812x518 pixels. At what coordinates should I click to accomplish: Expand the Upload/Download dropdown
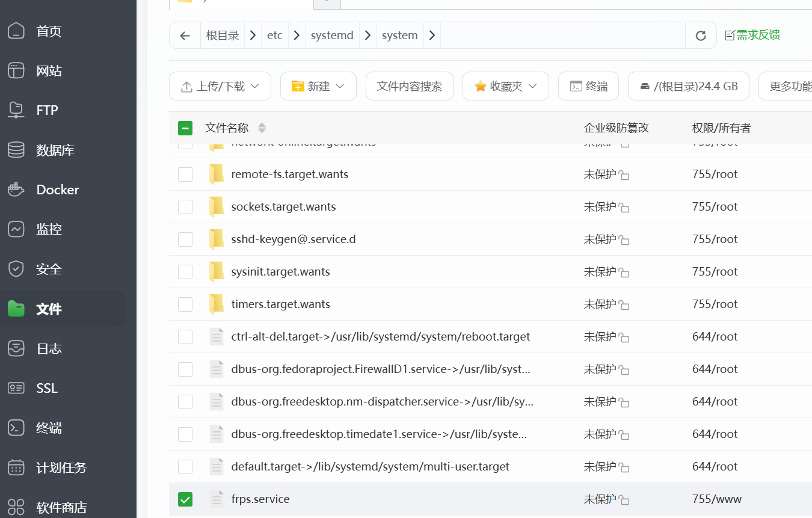pos(220,86)
